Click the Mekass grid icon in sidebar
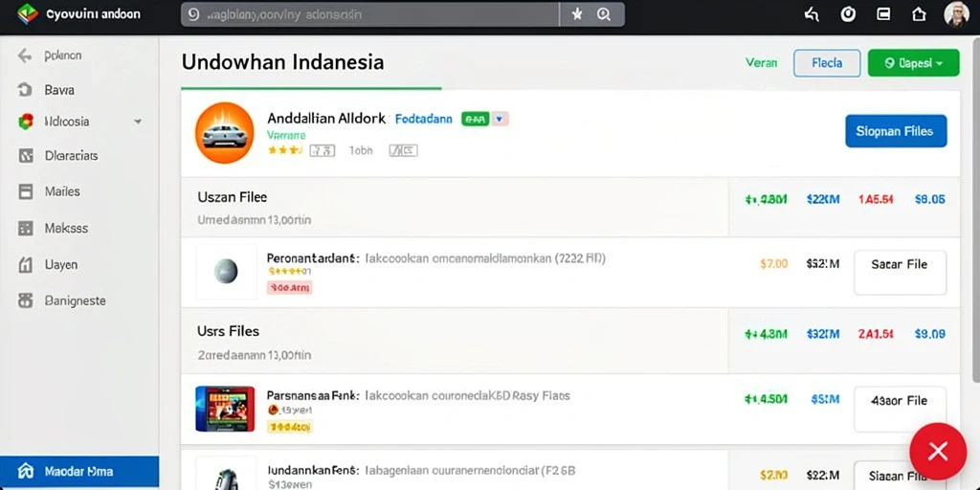980x490 pixels. (26, 228)
